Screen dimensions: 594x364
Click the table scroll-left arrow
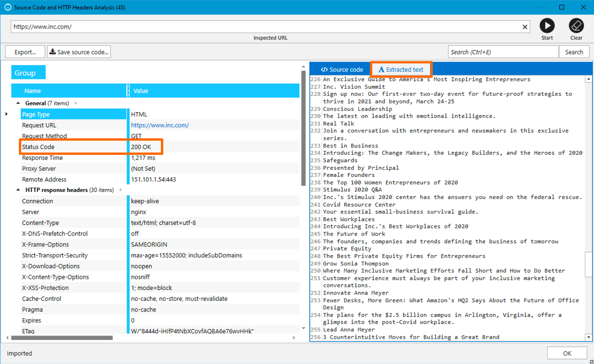tap(7, 338)
